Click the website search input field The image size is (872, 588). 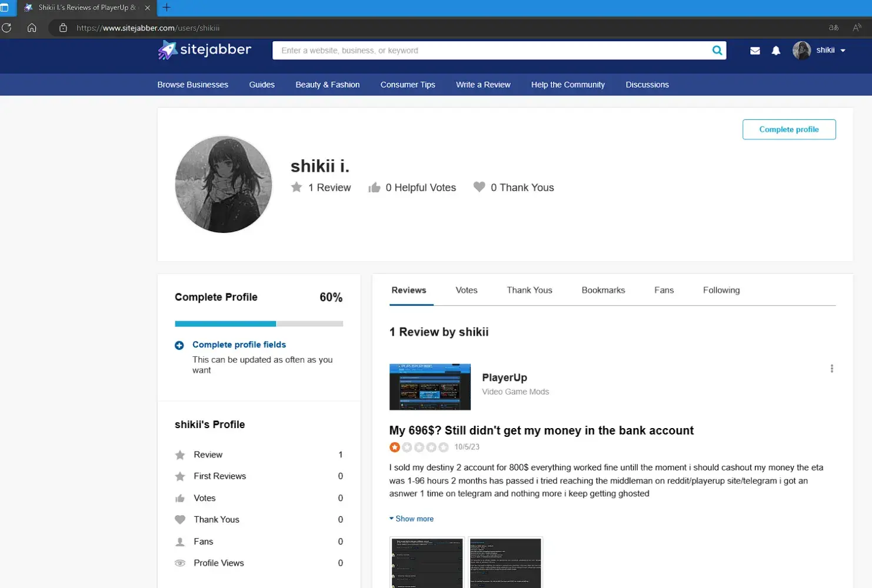[491, 51]
